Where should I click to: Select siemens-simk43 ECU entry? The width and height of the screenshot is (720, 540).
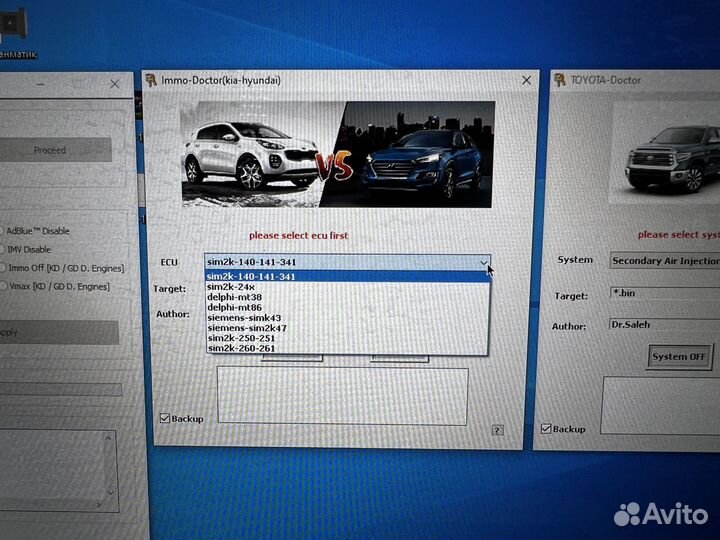[348, 318]
